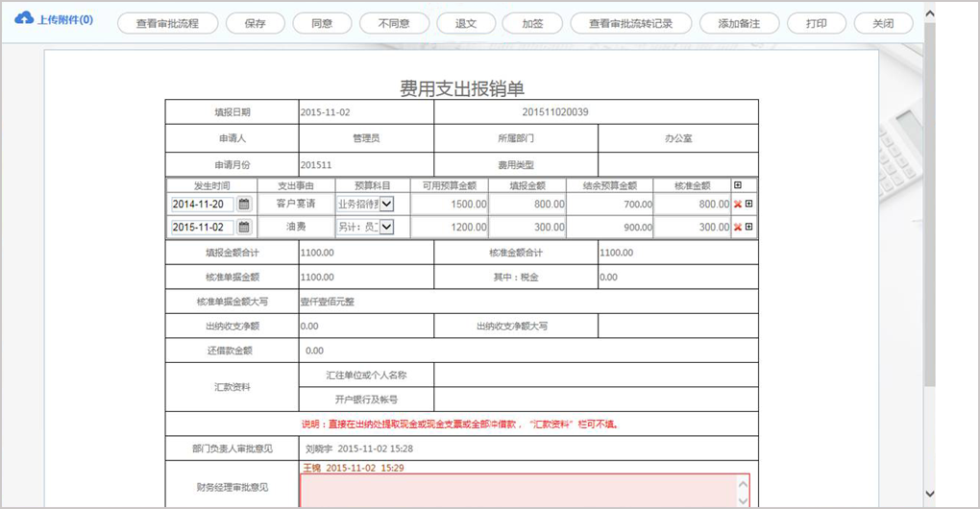
Task: Add row after 油费 with plus icon
Action: pos(748,227)
